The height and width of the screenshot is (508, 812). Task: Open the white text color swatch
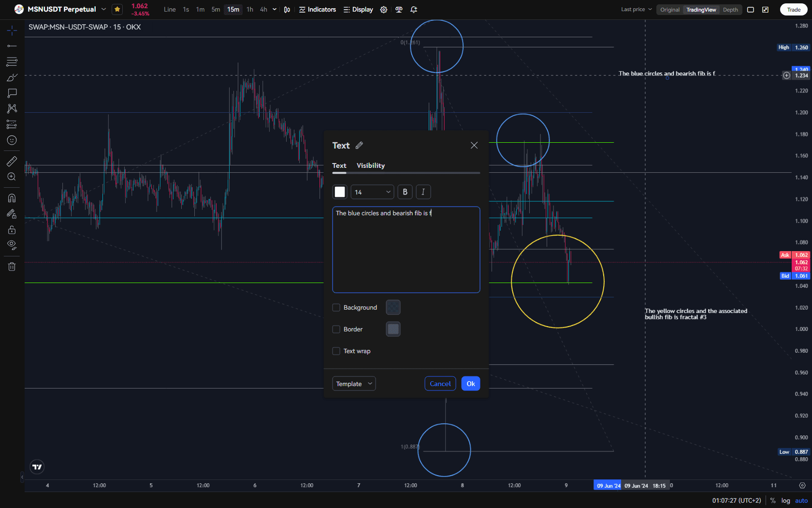pos(340,192)
